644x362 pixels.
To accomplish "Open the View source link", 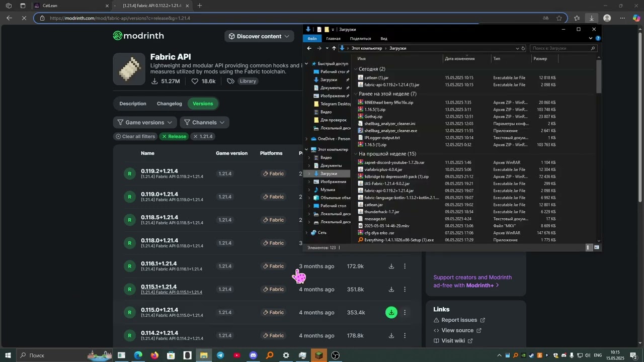I will [x=458, y=330].
